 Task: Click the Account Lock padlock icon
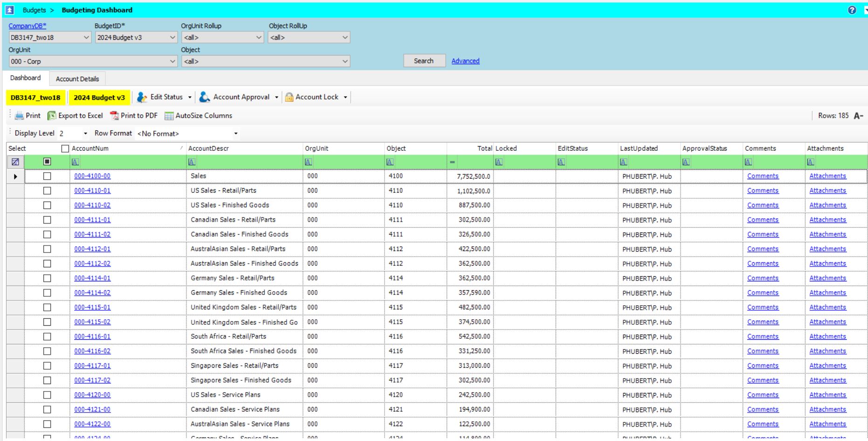tap(289, 97)
